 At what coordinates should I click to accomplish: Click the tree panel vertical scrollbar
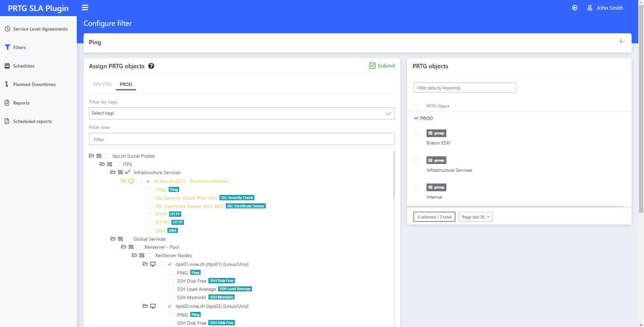click(x=394, y=175)
